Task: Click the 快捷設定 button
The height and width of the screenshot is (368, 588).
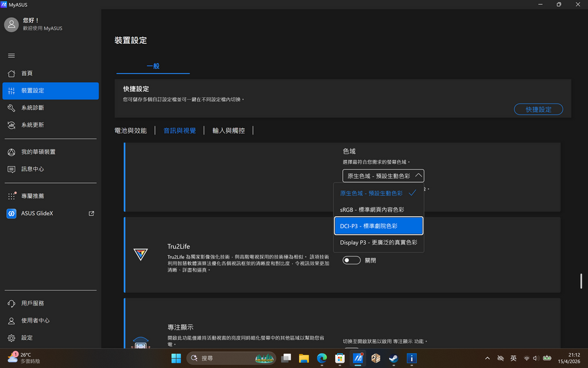Action: click(x=538, y=109)
